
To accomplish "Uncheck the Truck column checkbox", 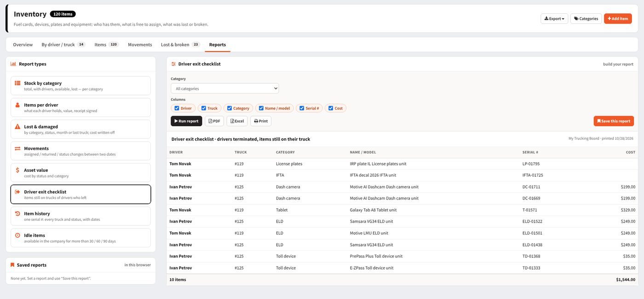I will click(204, 108).
